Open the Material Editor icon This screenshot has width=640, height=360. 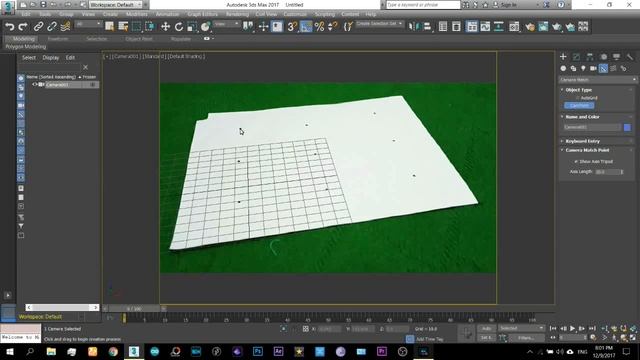point(514,27)
